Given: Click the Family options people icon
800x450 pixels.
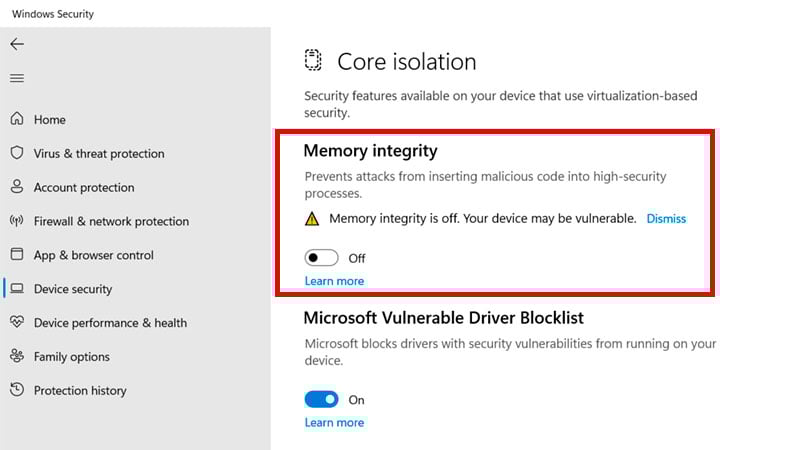Looking at the screenshot, I should coord(17,356).
